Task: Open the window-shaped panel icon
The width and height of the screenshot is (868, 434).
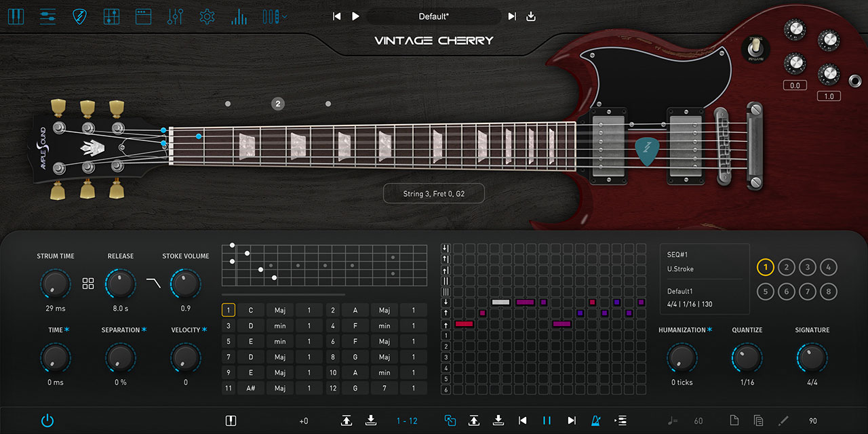Action: point(143,16)
